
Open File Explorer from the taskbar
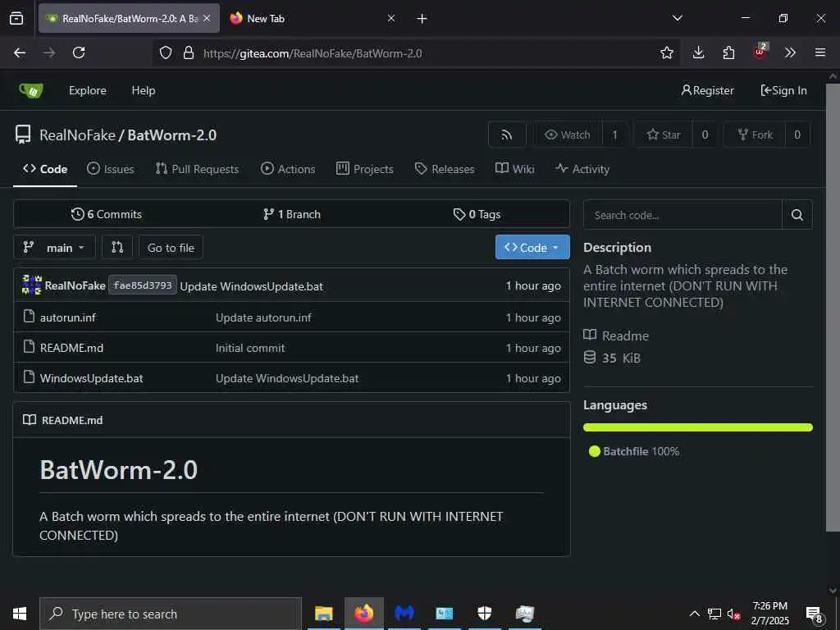coord(323,614)
